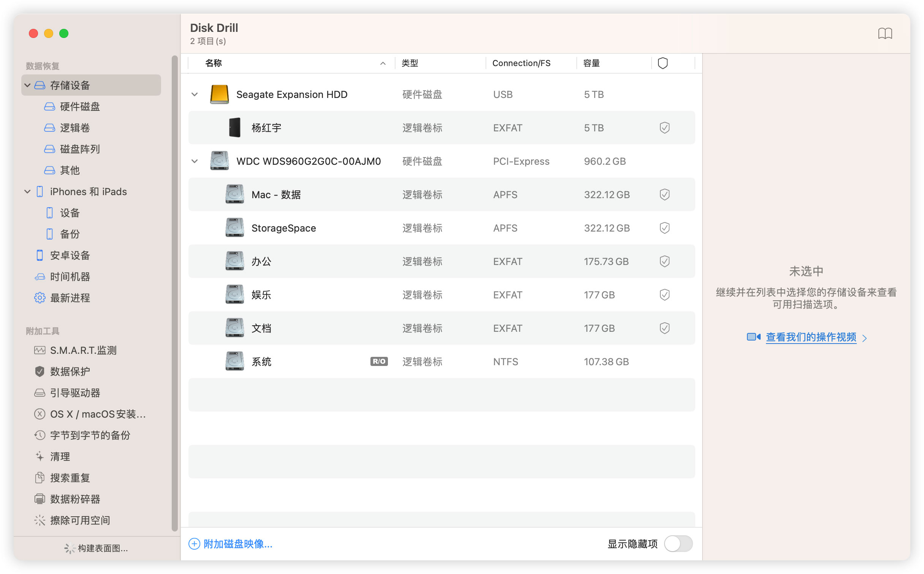Select the StorageSpace volume name
The width and height of the screenshot is (924, 574).
[283, 228]
